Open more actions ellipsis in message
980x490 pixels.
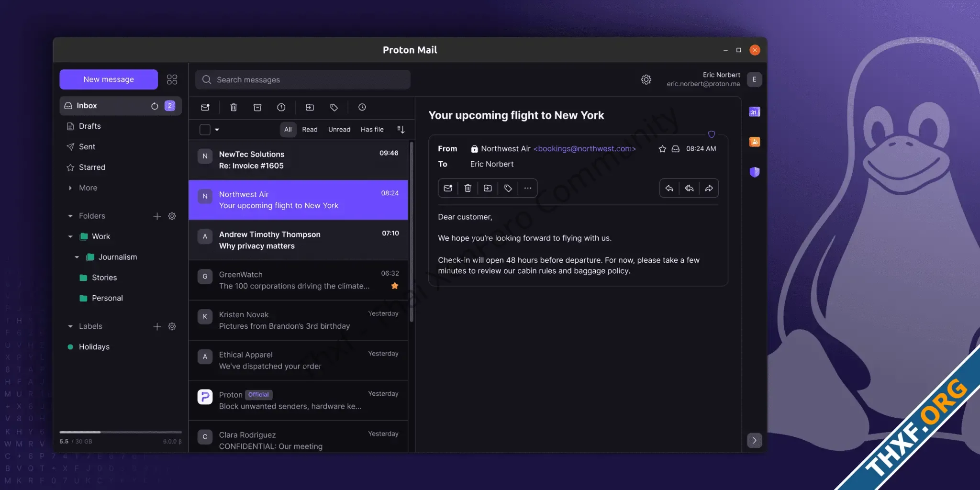click(527, 188)
